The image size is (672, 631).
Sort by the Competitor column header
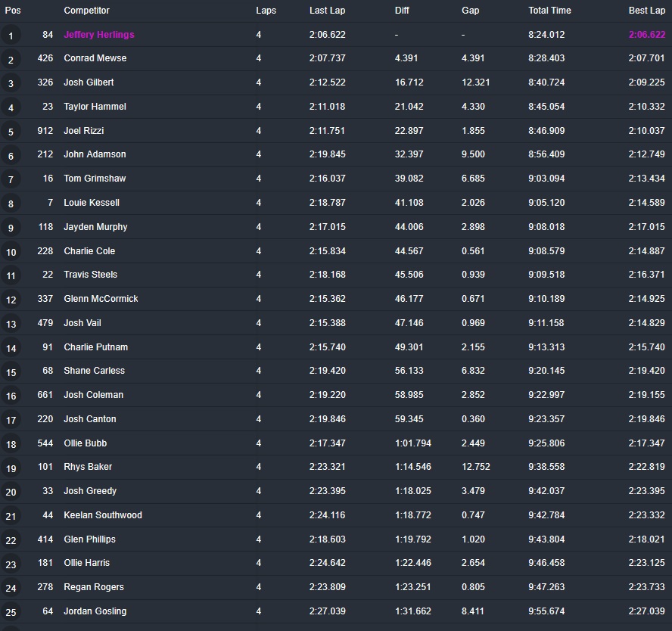86,11
